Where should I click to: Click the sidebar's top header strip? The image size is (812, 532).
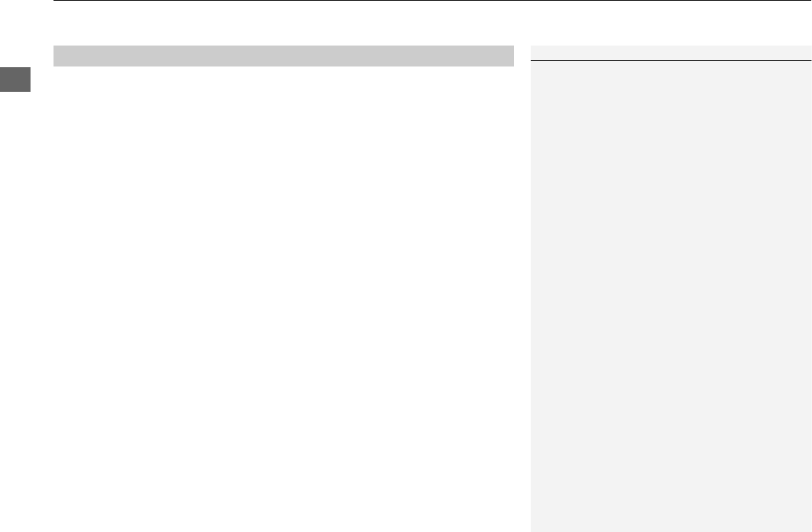point(671,52)
